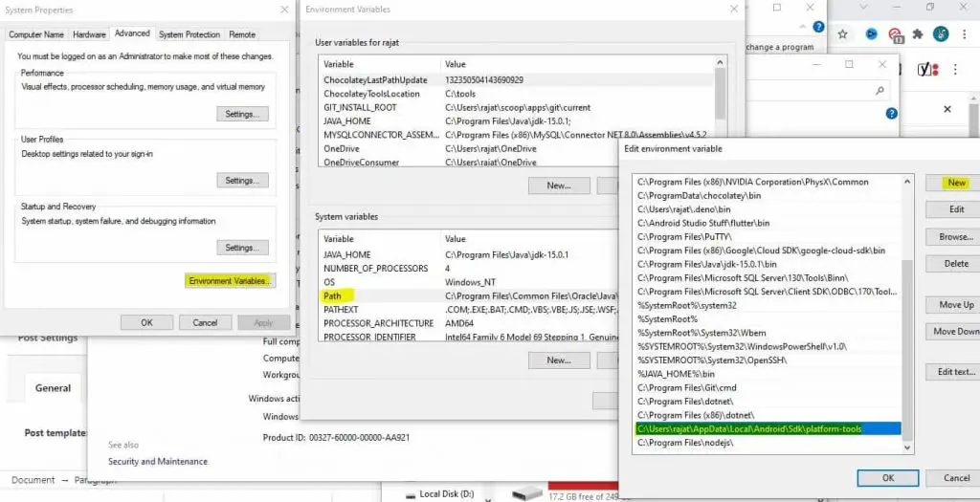Open the Remote tab
Image resolution: width=980 pixels, height=502 pixels.
click(x=242, y=34)
